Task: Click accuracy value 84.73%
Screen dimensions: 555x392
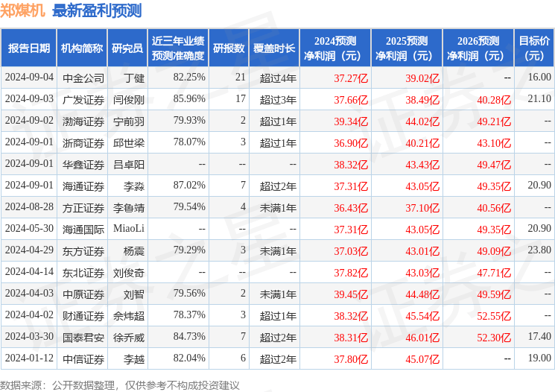Action: coord(189,336)
